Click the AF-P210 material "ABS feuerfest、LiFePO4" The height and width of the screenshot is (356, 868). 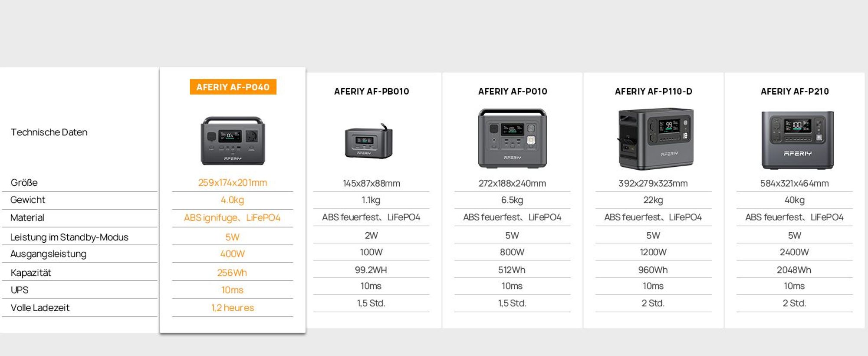[795, 217]
